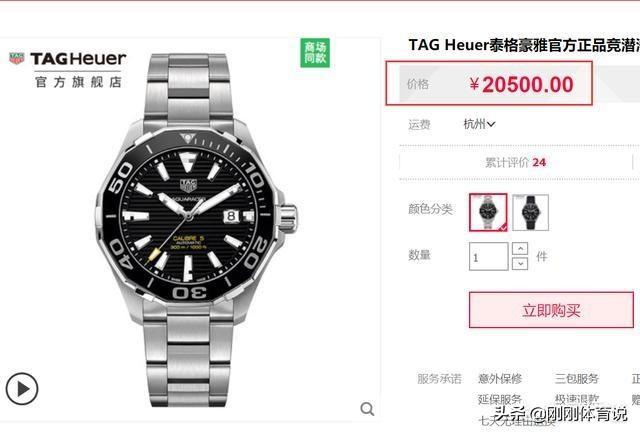
Task: Click the product title text
Action: 524,45
